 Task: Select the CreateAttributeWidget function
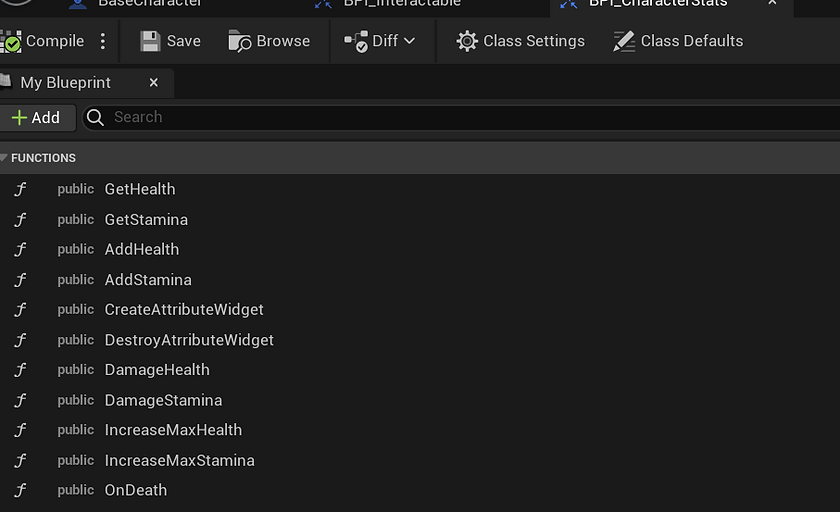(184, 310)
